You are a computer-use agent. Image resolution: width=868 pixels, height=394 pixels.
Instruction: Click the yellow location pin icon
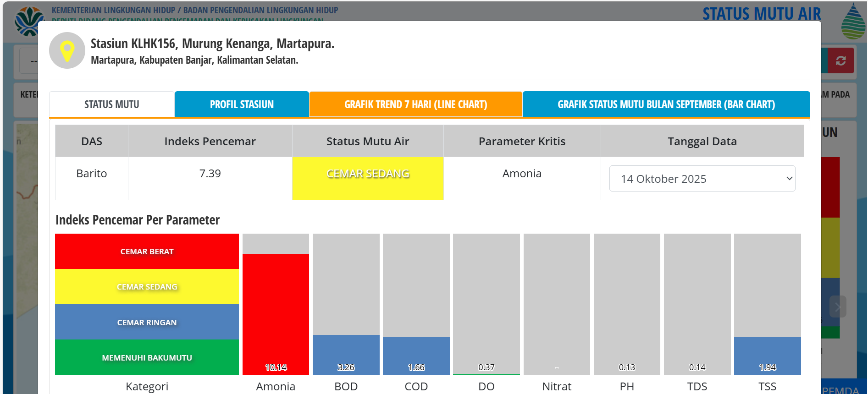coord(67,50)
